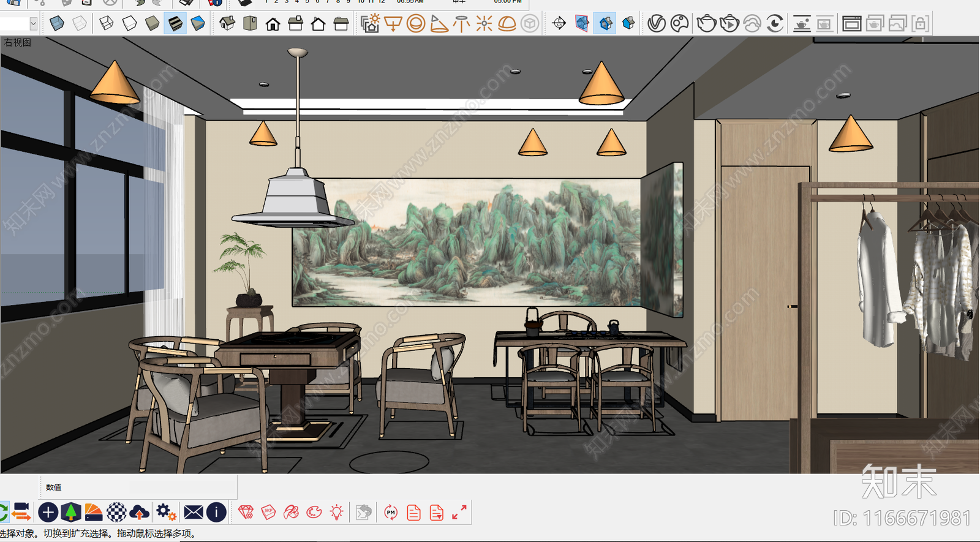
Task: Switch to Hidden Line face style
Action: pos(129,23)
